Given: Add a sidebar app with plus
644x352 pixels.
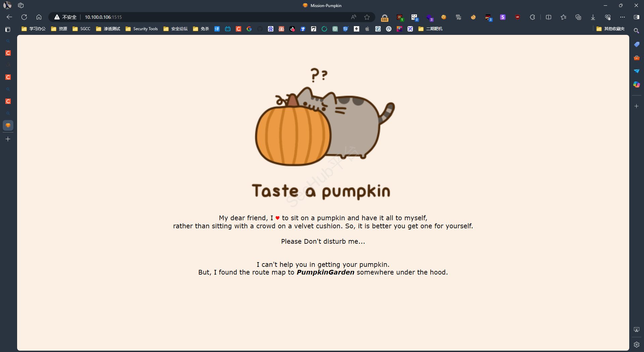Looking at the screenshot, I should [x=637, y=106].
